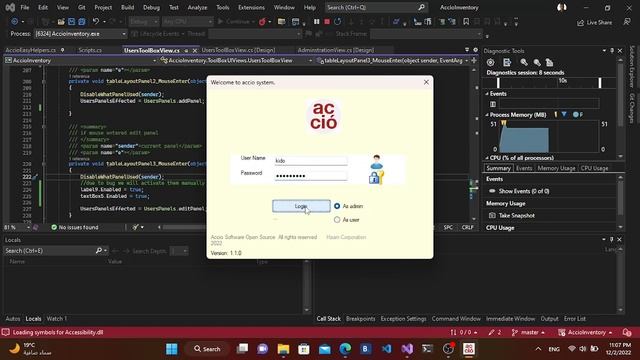Image resolution: width=640 pixels, height=360 pixels.
Task: Select the 'As user' radio option
Action: [x=347, y=220]
